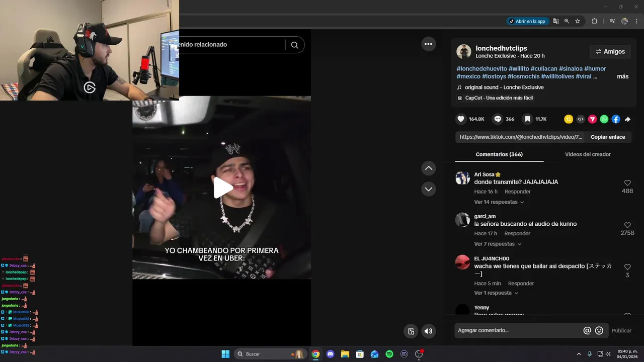Image resolution: width=644 pixels, height=362 pixels.
Task: Open Chrome media controls icon
Action: coord(612,21)
